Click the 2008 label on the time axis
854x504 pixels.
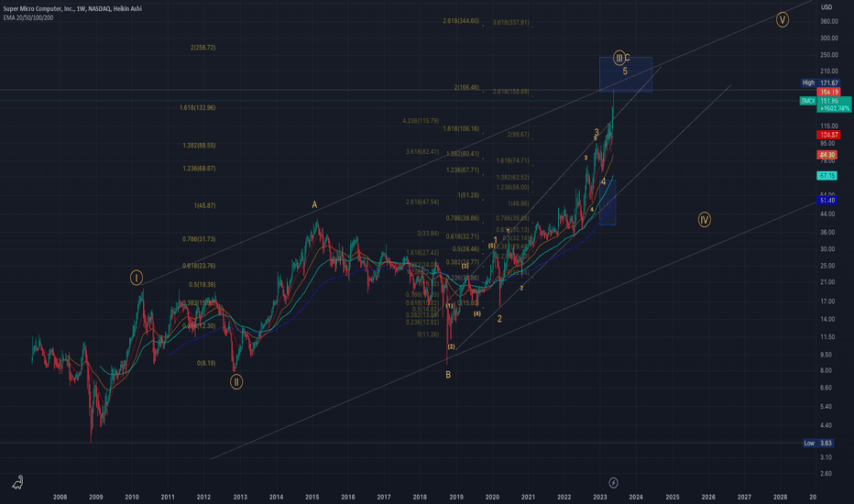coord(60,497)
